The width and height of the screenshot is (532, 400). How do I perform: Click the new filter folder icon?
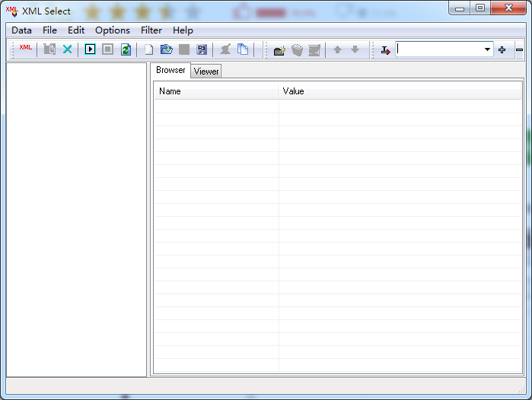(x=279, y=50)
